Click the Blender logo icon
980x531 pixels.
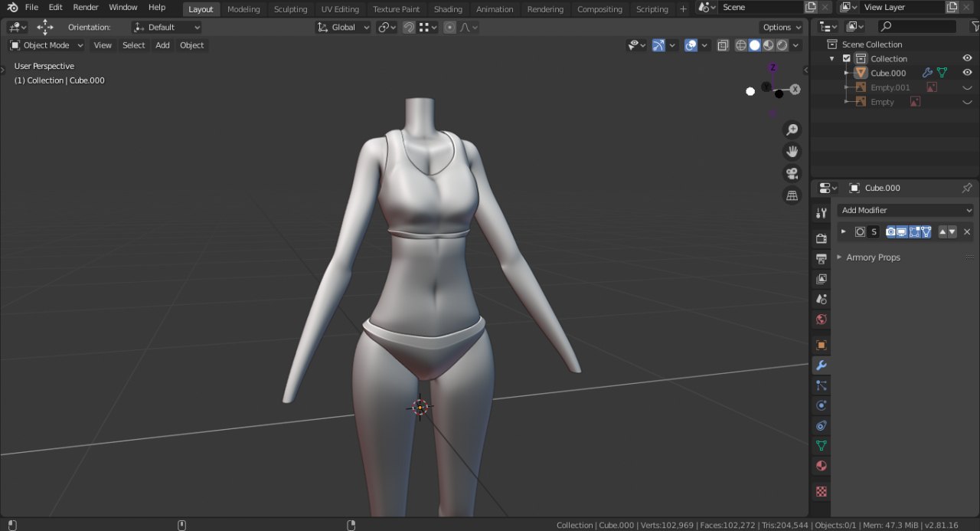point(12,8)
